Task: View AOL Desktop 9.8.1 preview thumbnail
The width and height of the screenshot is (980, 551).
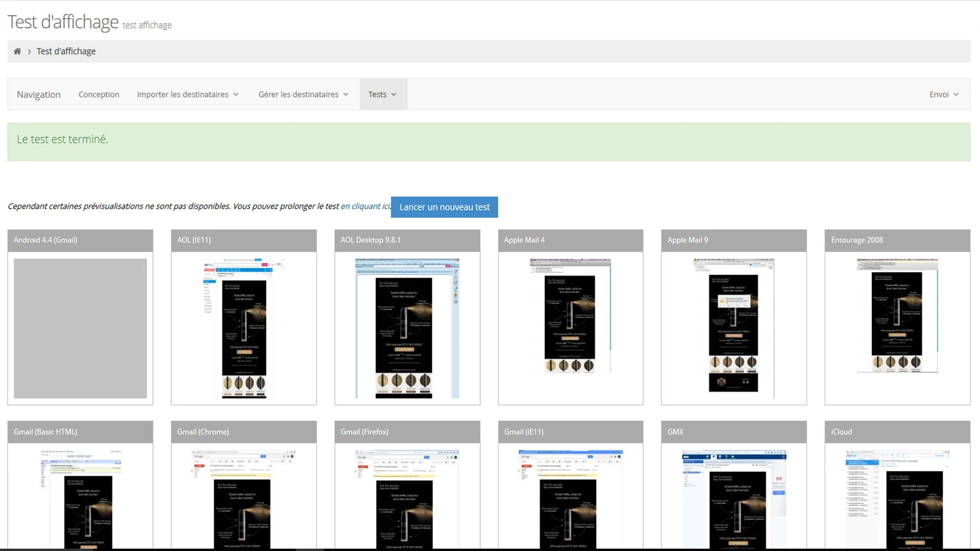Action: [407, 328]
